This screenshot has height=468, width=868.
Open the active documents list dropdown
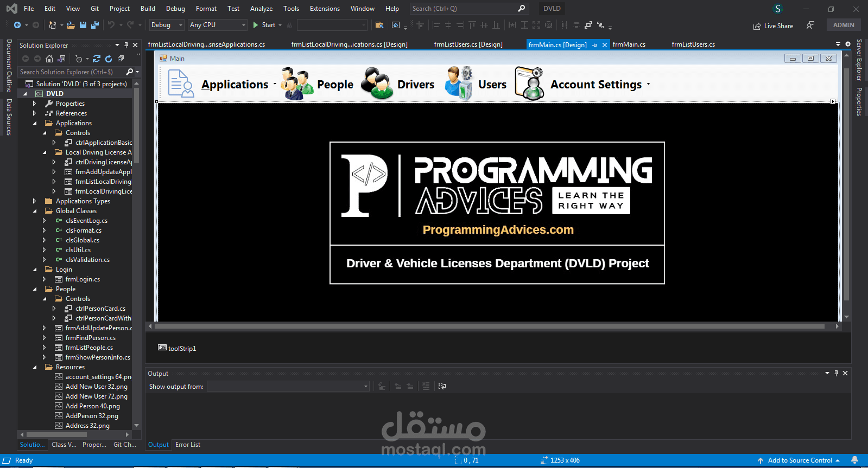838,44
